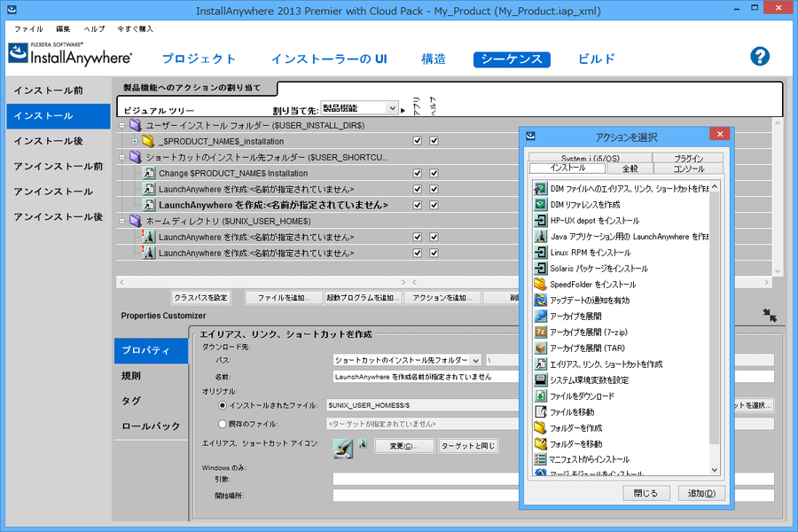This screenshot has height=532, width=798.
Task: Open the help question mark icon
Action: pos(759,57)
